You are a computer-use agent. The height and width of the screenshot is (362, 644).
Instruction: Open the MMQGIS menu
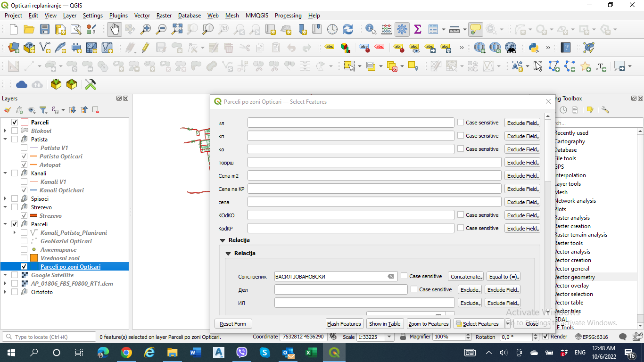click(256, 16)
